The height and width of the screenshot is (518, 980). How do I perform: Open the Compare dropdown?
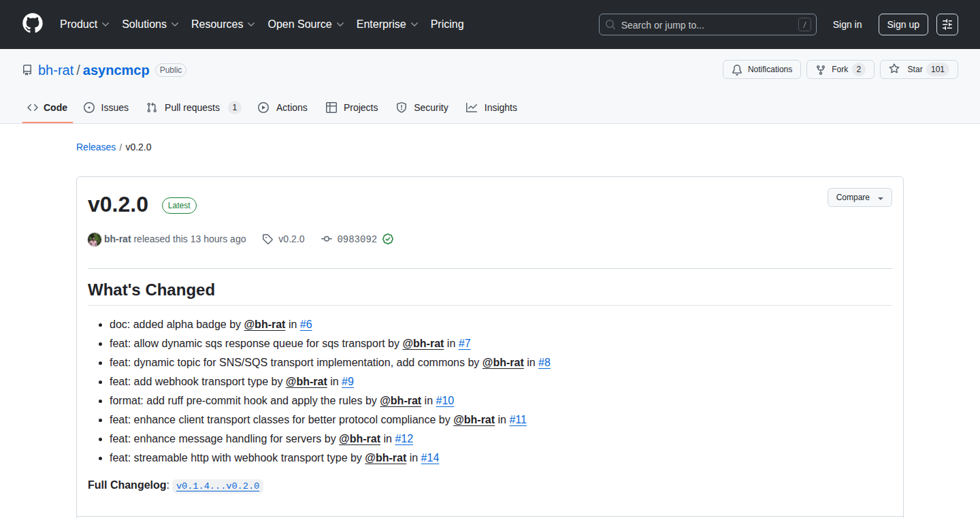tap(860, 197)
